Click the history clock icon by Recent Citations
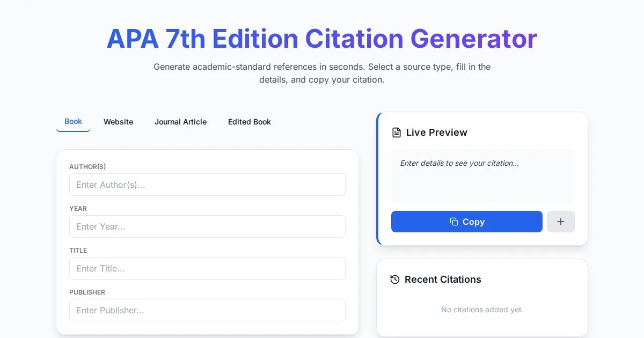 [395, 280]
